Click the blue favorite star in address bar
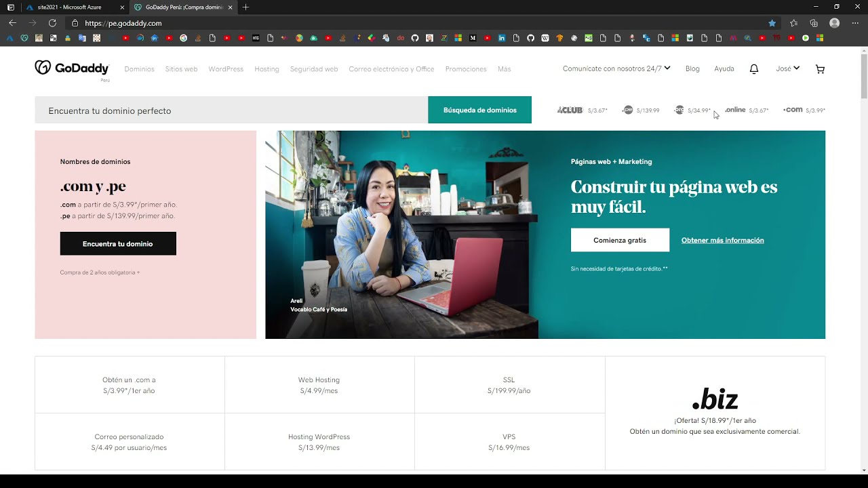The height and width of the screenshot is (488, 868). (x=772, y=23)
